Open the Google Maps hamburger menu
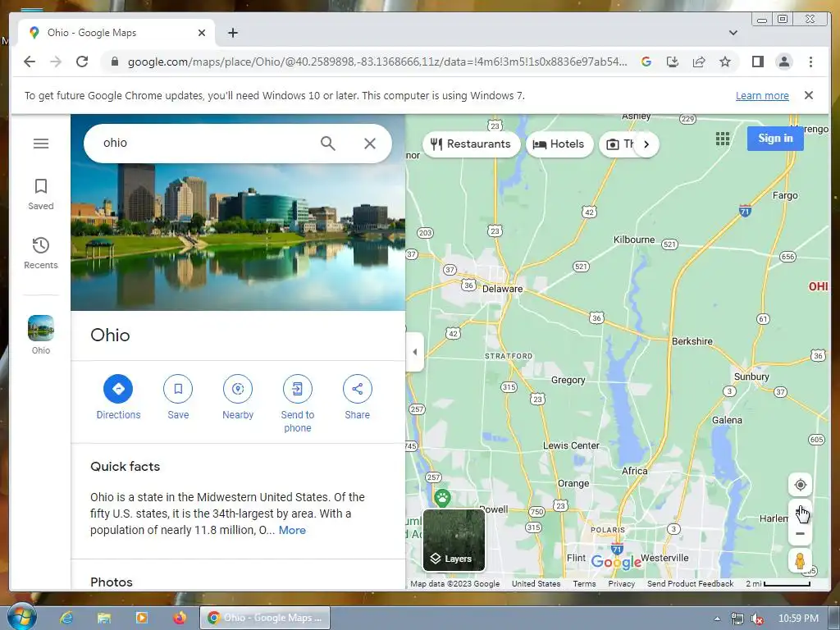This screenshot has height=630, width=840. point(41,144)
